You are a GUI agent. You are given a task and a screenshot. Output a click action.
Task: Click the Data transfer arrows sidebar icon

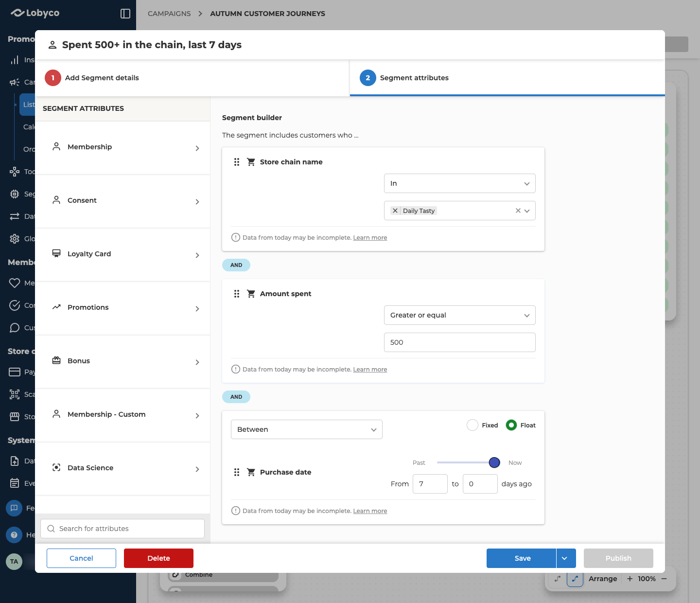pos(15,216)
